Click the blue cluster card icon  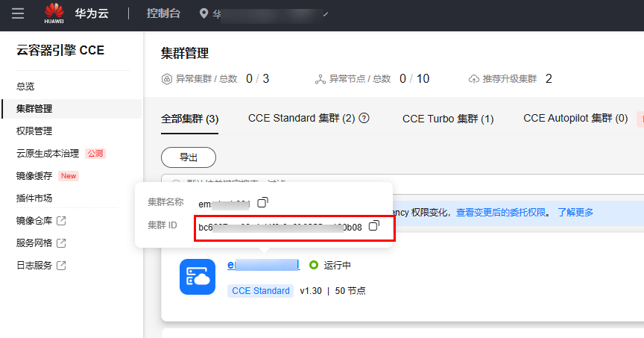[198, 277]
